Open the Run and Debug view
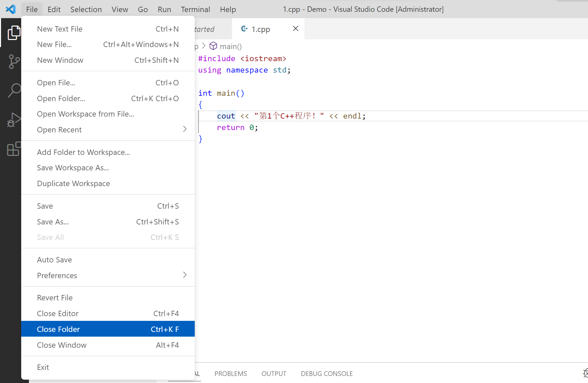This screenshot has height=383, width=588. [13, 120]
